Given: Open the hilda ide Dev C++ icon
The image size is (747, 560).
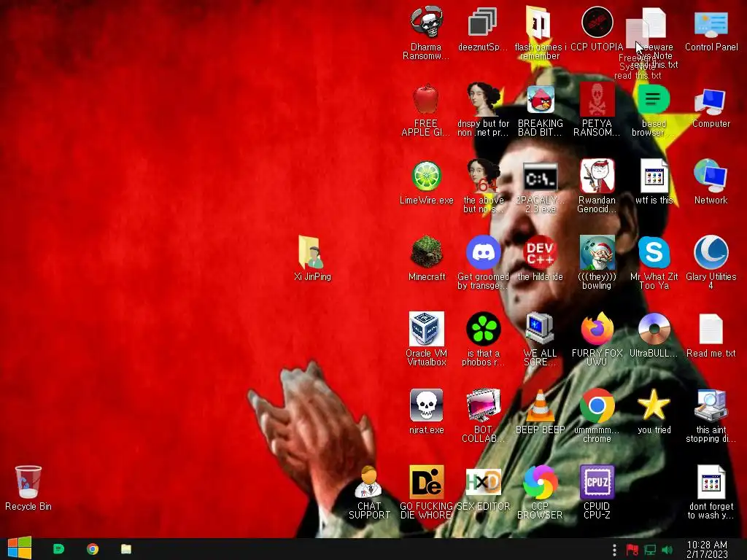Looking at the screenshot, I should (x=541, y=252).
